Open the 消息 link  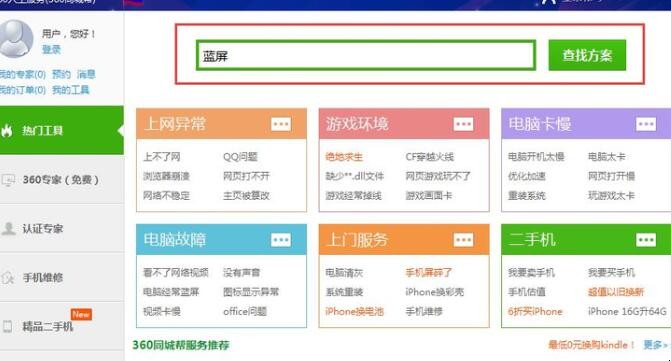(86, 74)
